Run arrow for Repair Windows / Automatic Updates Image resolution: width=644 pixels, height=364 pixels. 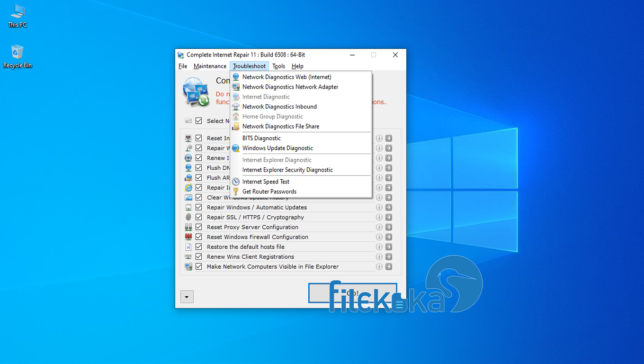tap(389, 207)
